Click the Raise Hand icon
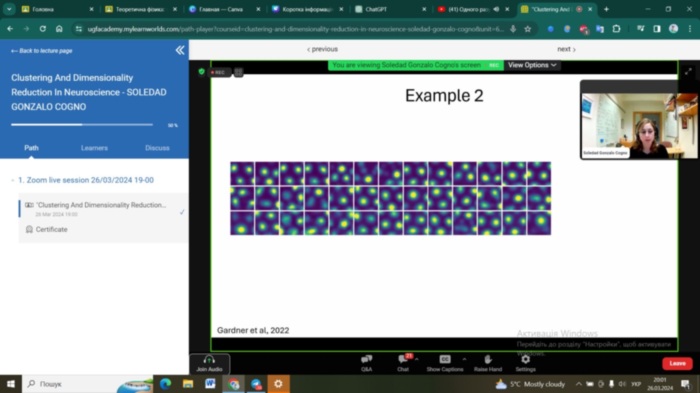Viewport: 700px width, 393px height. tap(488, 363)
